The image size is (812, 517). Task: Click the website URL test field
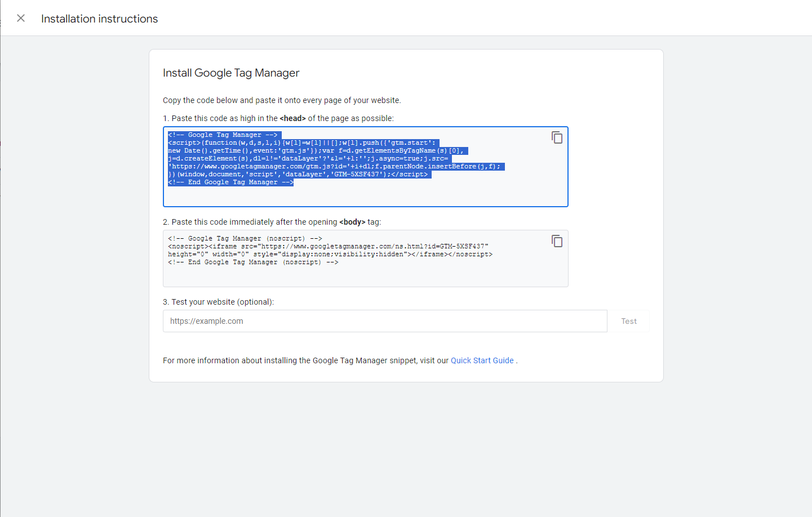click(x=385, y=321)
